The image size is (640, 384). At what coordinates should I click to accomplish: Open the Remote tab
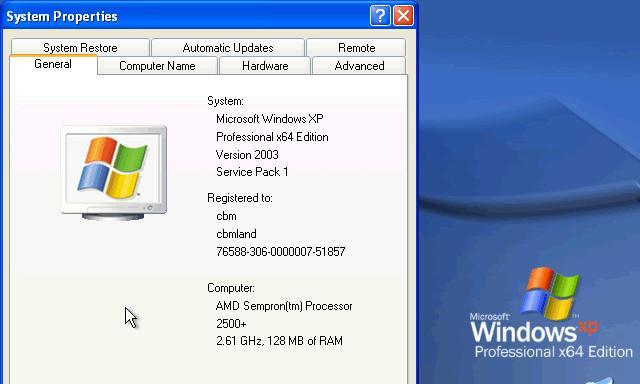click(356, 47)
